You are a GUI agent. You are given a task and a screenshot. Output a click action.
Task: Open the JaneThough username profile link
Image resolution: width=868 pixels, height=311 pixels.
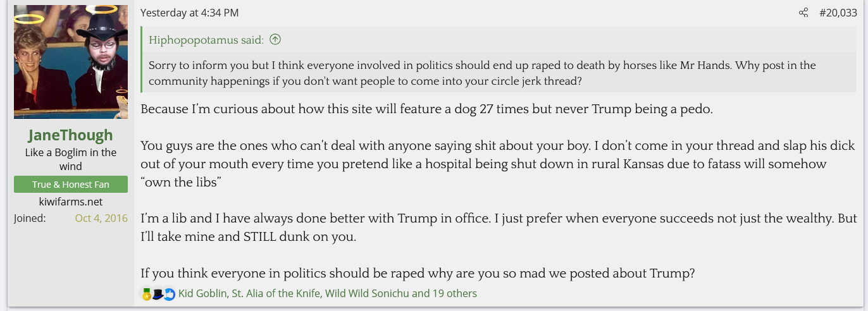71,135
